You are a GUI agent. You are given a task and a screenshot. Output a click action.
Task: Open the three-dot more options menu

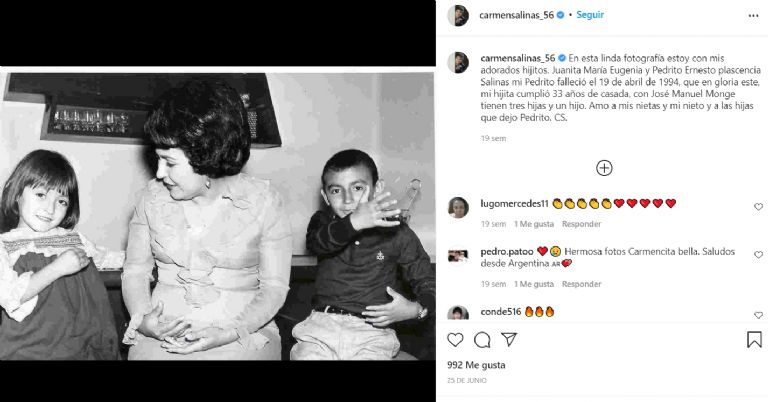(x=753, y=16)
